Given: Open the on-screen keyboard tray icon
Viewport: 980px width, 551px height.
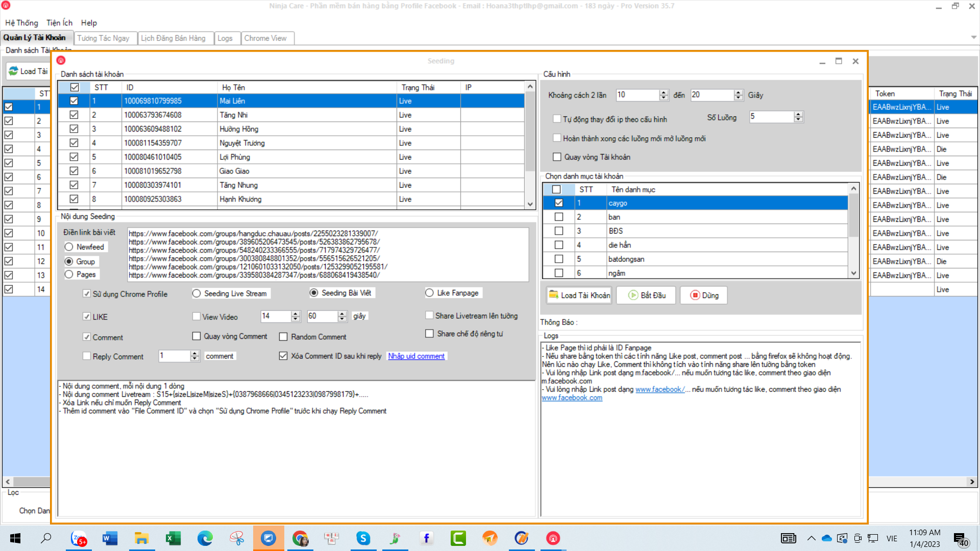Looking at the screenshot, I should pyautogui.click(x=788, y=538).
